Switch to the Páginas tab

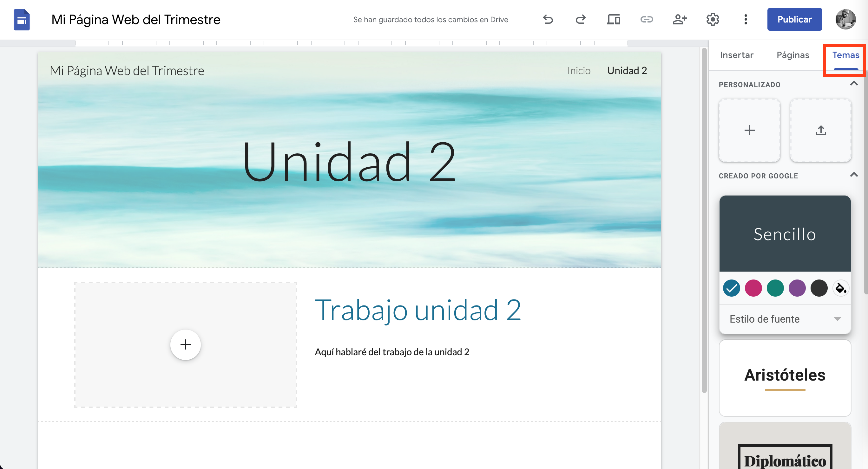click(792, 55)
